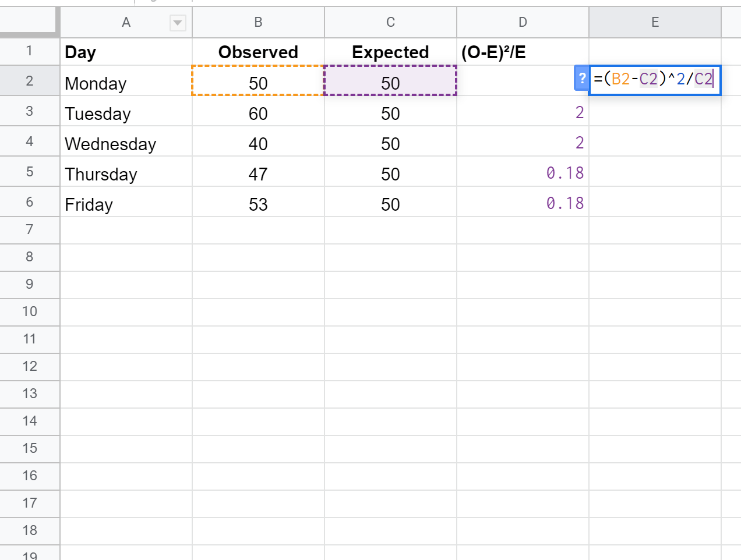Click the select-all corner box
This screenshot has width=741, height=560.
(x=29, y=22)
